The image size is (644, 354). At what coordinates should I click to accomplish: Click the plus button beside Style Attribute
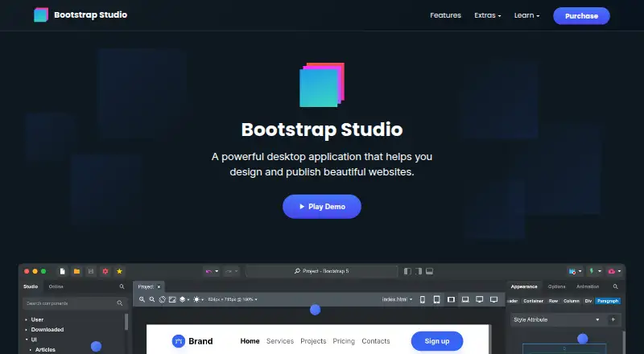tap(613, 319)
